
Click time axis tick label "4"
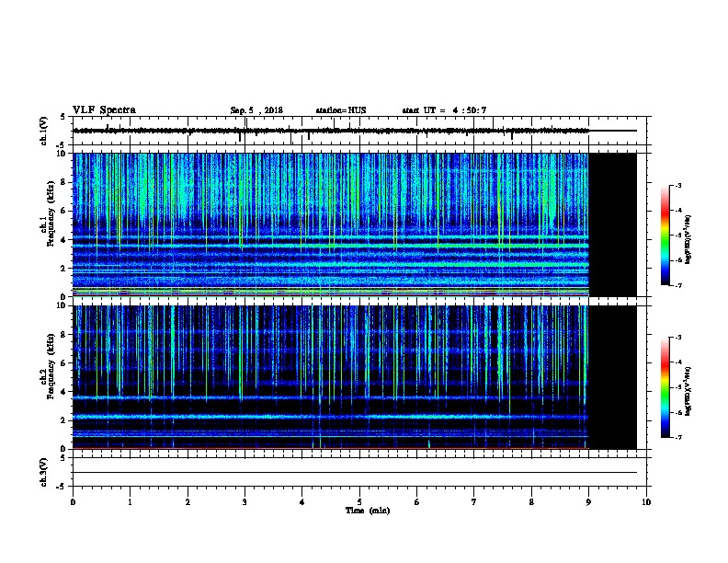(x=301, y=501)
